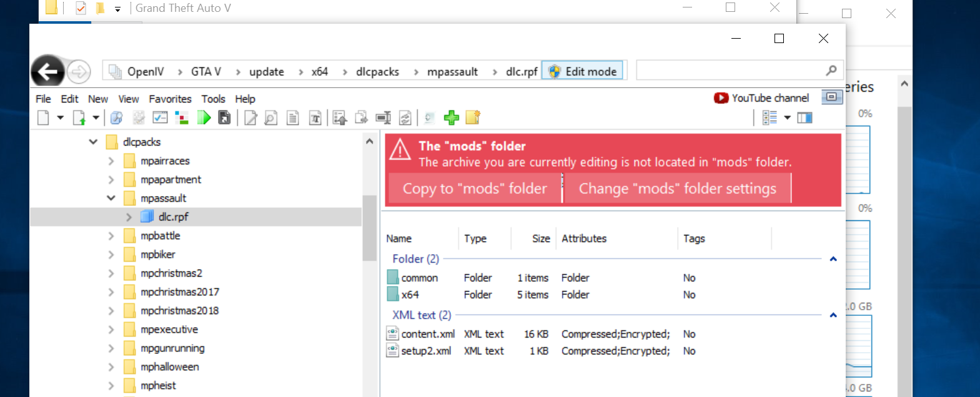This screenshot has width=980, height=397.
Task: Collapse the XML text group
Action: 833,315
